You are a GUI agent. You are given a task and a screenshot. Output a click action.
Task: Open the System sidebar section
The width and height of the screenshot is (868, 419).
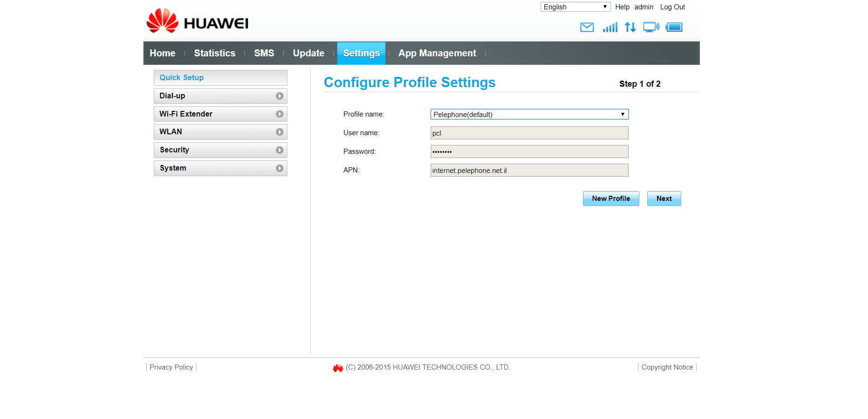220,168
